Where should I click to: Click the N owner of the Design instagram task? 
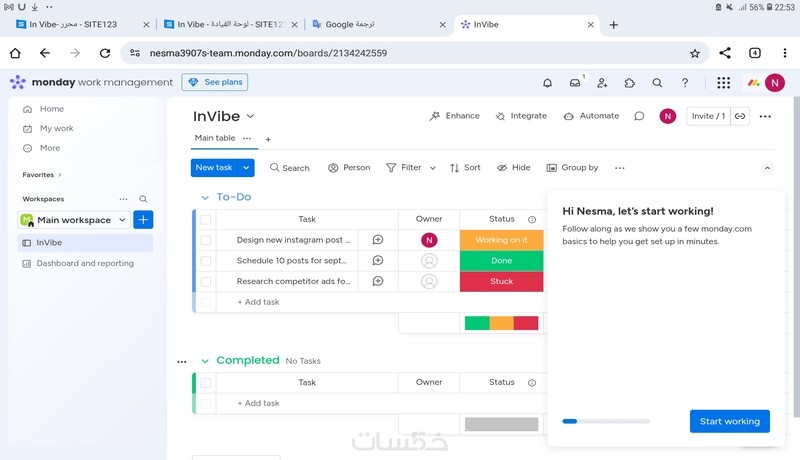[429, 240]
